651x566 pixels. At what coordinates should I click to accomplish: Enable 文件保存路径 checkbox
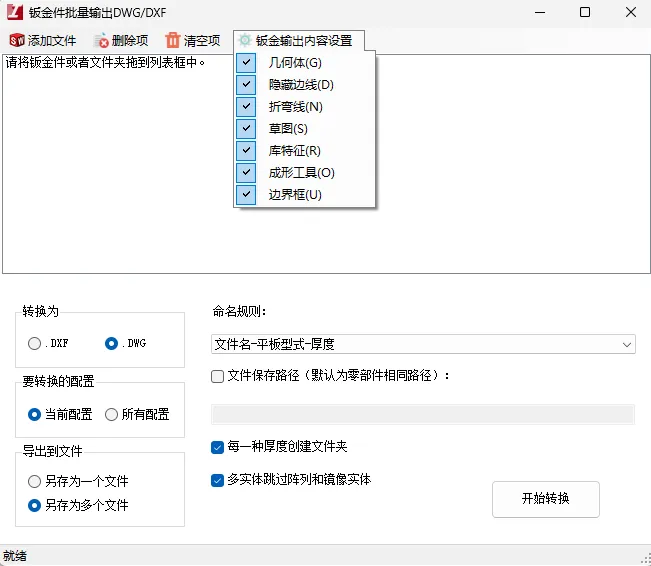coord(217,376)
